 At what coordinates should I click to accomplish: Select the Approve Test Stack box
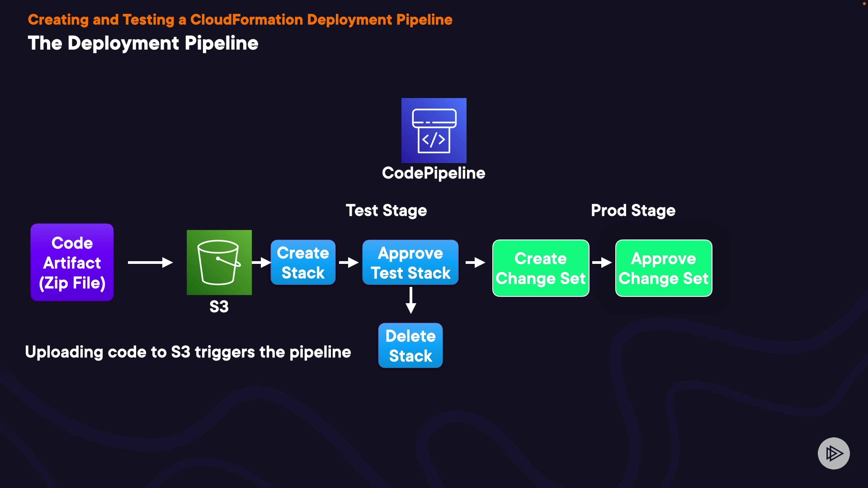point(410,263)
